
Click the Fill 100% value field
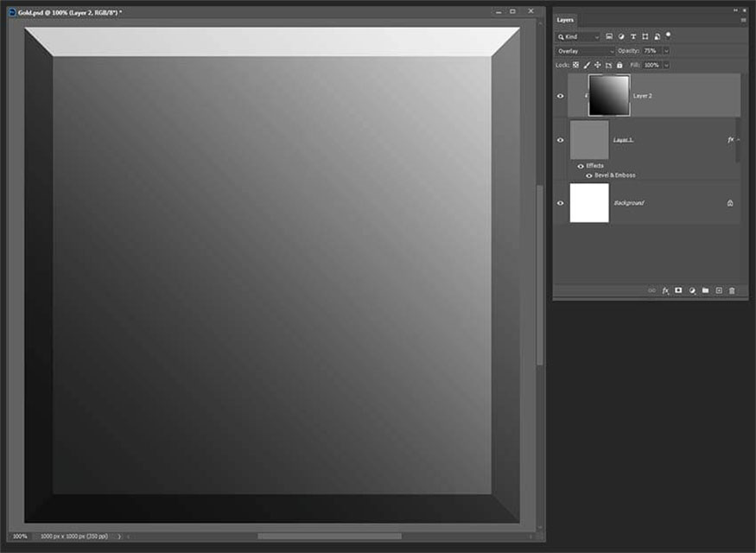[651, 65]
